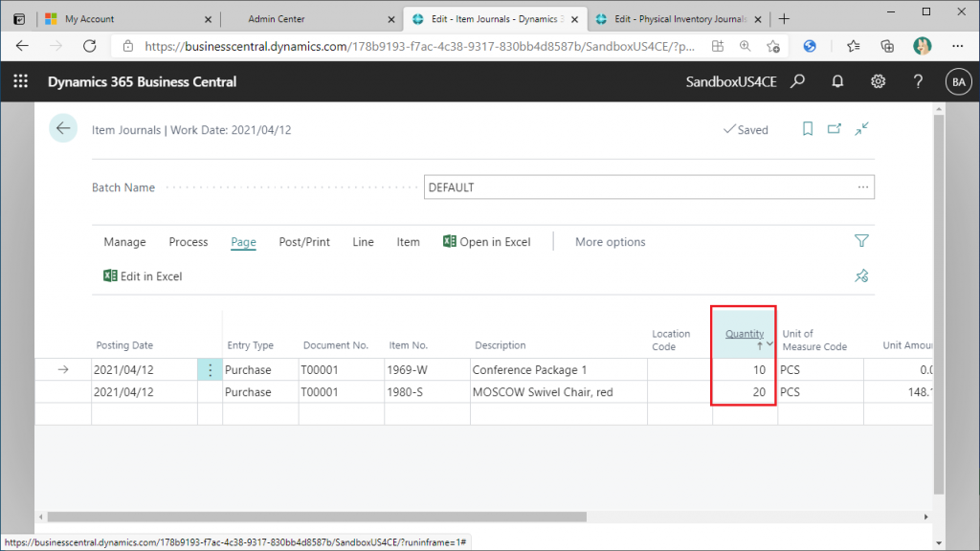Viewport: 980px width, 551px height.
Task: Bookmark this Item Journals page
Action: tap(808, 129)
